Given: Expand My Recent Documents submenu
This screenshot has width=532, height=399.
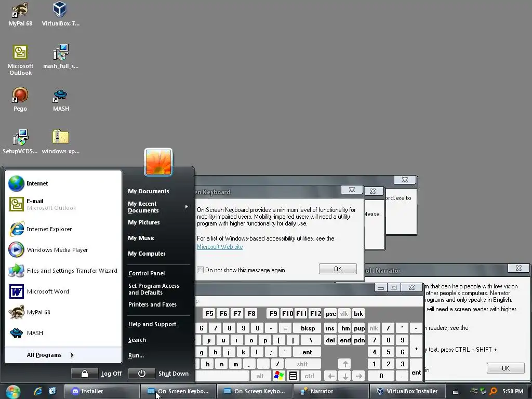Looking at the screenshot, I should coord(158,207).
